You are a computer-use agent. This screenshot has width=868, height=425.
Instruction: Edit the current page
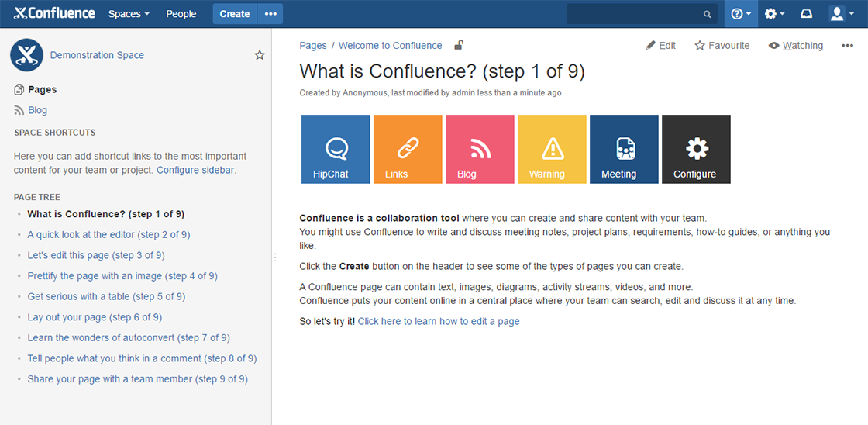point(661,46)
